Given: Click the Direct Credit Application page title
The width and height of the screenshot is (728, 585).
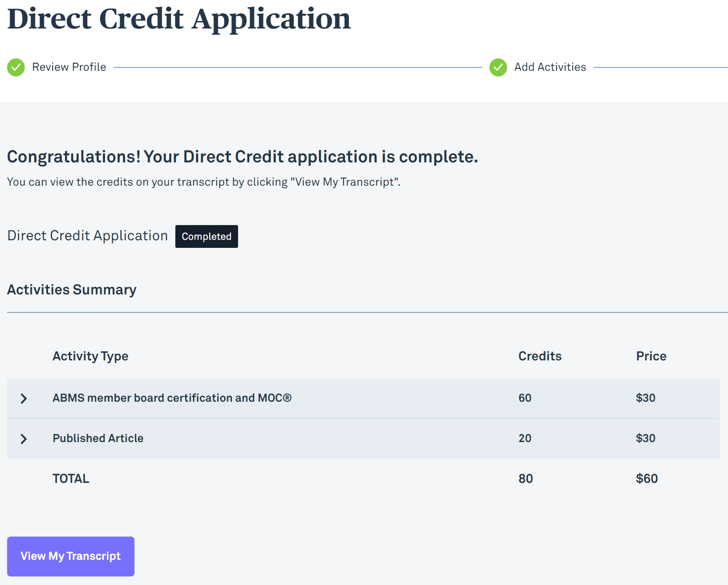Looking at the screenshot, I should (179, 19).
